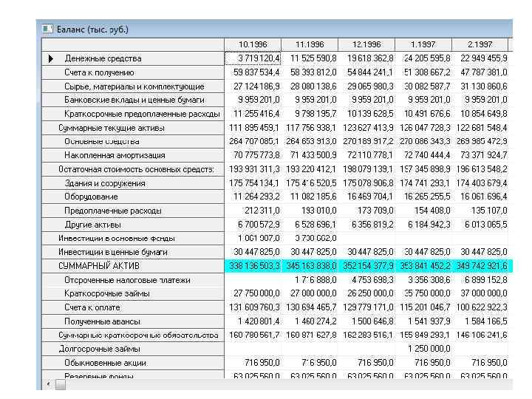Click the Баланс window title icon
Image resolution: width=532 pixels, height=399 pixels.
click(47, 29)
